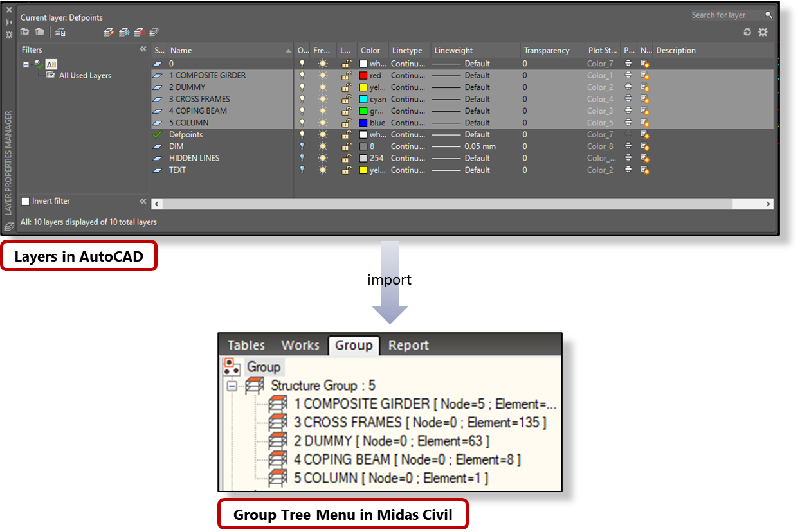Open the Tables tab in Midas Civil

246,345
